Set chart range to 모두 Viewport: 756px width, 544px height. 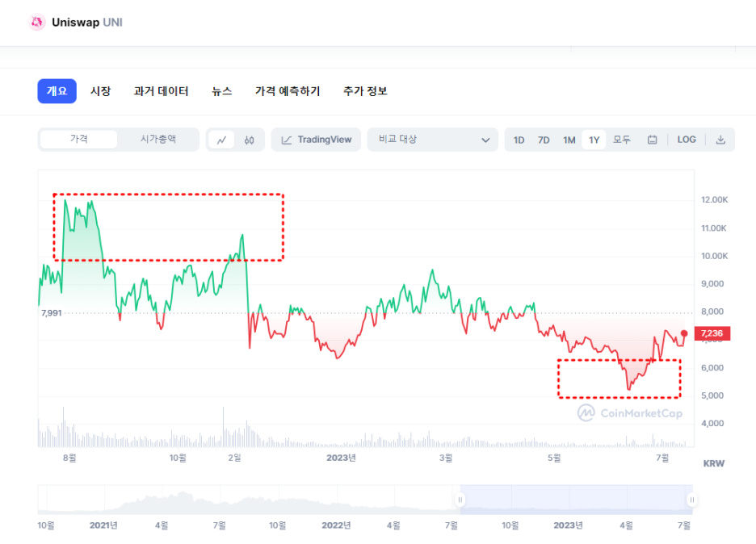(621, 140)
